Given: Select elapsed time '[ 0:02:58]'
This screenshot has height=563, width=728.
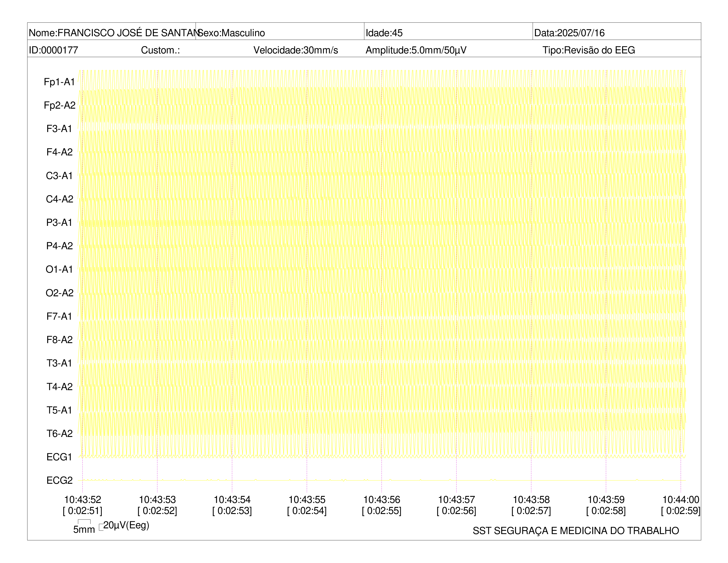Looking at the screenshot, I should click(x=606, y=511).
